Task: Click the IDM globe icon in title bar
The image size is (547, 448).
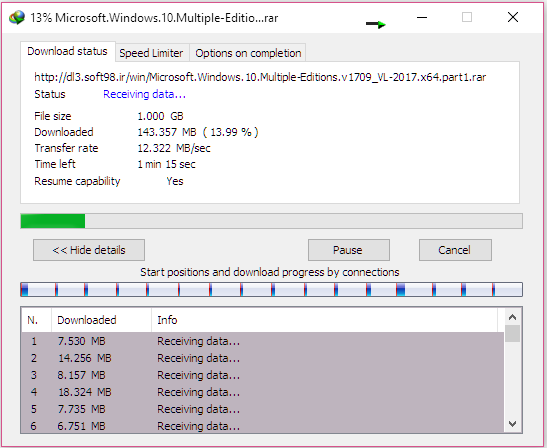Action: pyautogui.click(x=17, y=17)
